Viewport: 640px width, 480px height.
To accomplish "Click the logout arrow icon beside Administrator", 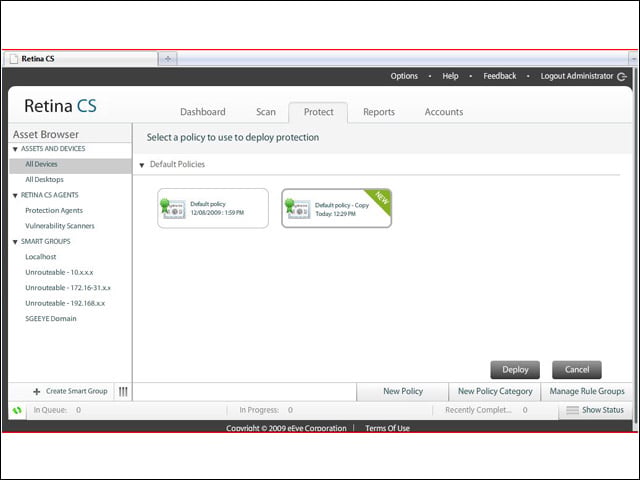I will click(x=622, y=77).
